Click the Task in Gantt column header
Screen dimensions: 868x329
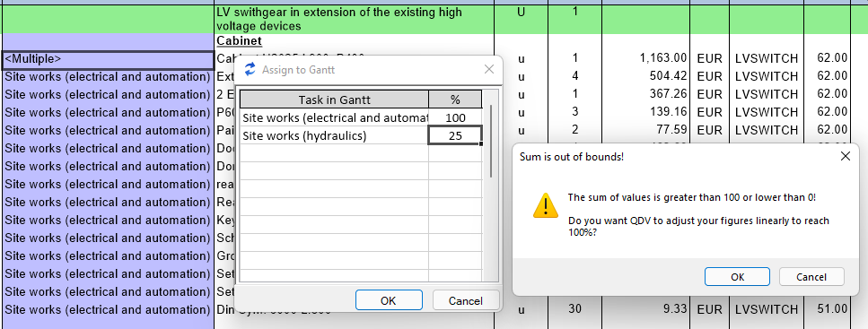(x=334, y=100)
